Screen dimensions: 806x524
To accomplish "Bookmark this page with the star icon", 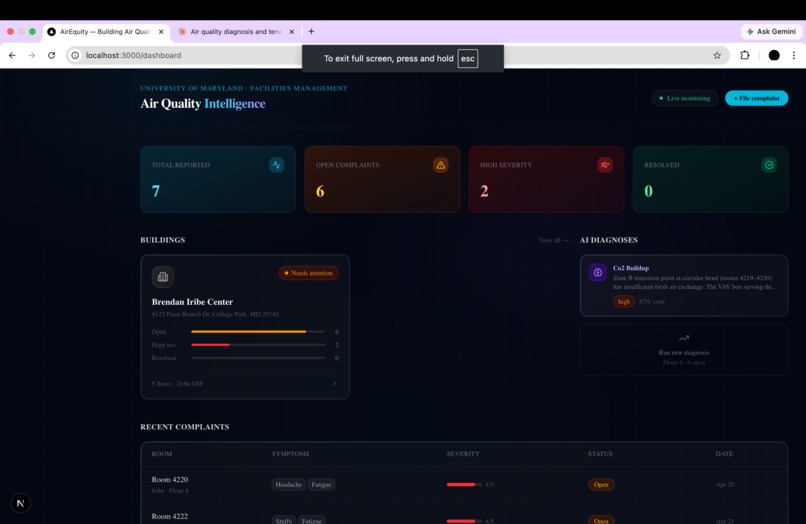I will [717, 55].
